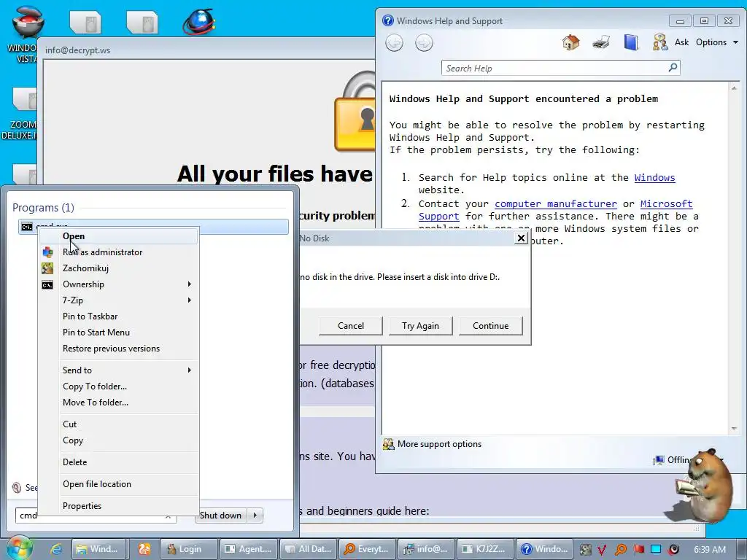Click the orange magnifier tray icon

(620, 550)
